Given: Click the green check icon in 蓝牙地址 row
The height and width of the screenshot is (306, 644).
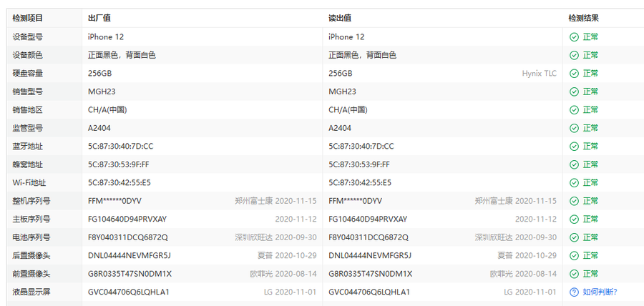Looking at the screenshot, I should pyautogui.click(x=574, y=147).
